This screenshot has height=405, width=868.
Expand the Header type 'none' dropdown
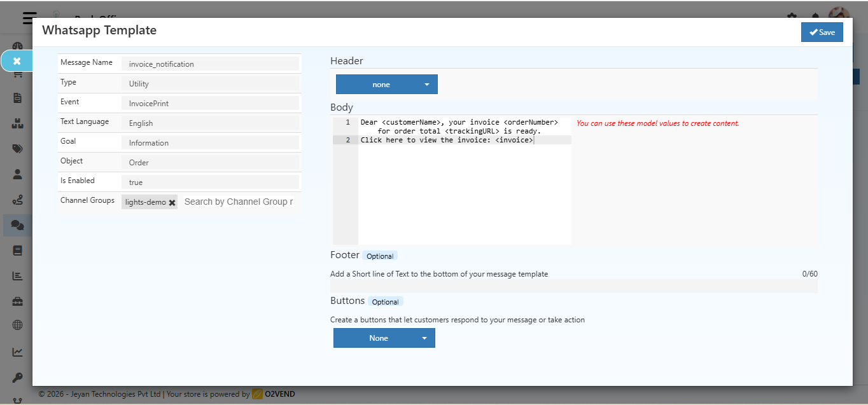(x=386, y=85)
